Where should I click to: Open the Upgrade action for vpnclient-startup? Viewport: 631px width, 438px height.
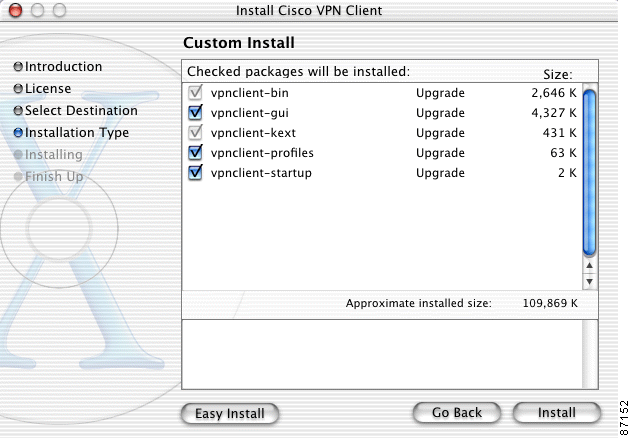440,173
